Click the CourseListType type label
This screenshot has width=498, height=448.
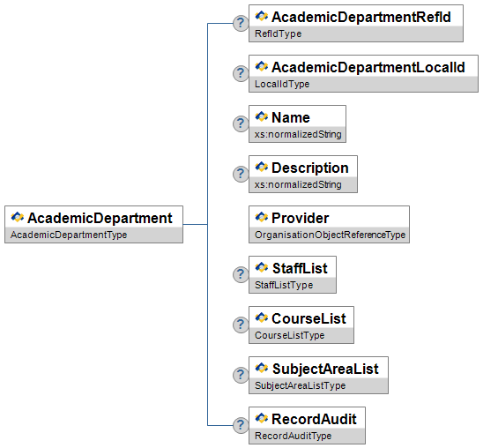[x=290, y=335]
